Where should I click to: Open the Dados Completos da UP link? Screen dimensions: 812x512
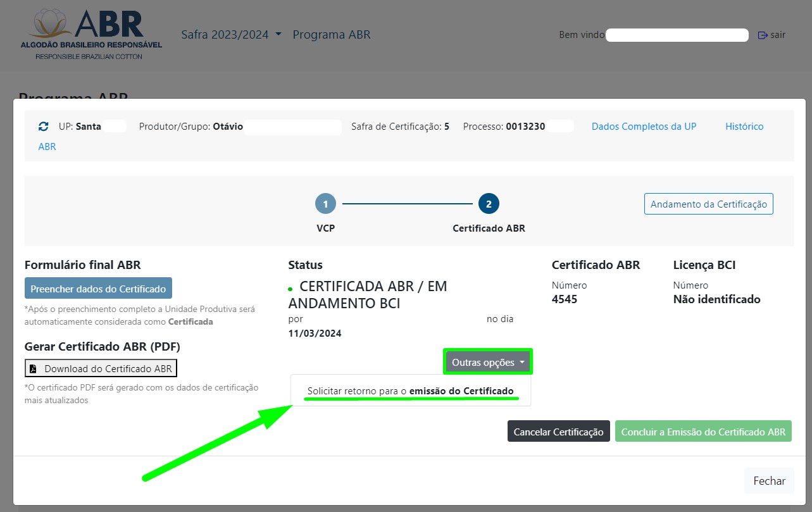(644, 127)
